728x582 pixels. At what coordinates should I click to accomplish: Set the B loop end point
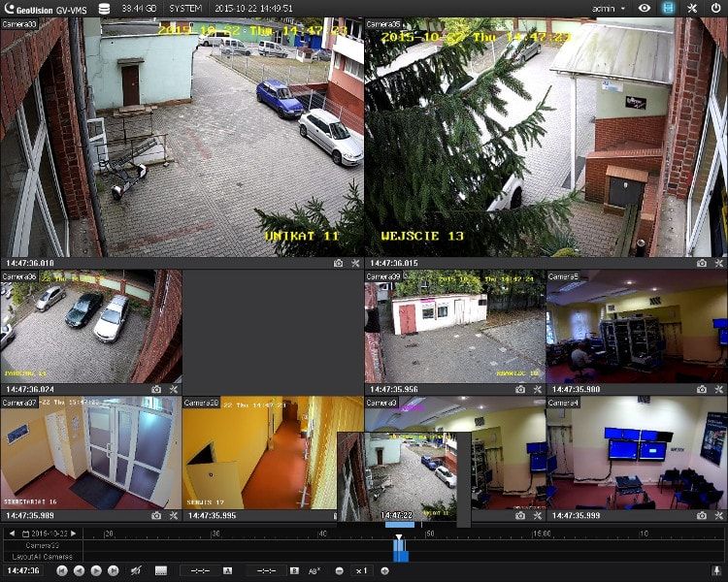[x=294, y=571]
